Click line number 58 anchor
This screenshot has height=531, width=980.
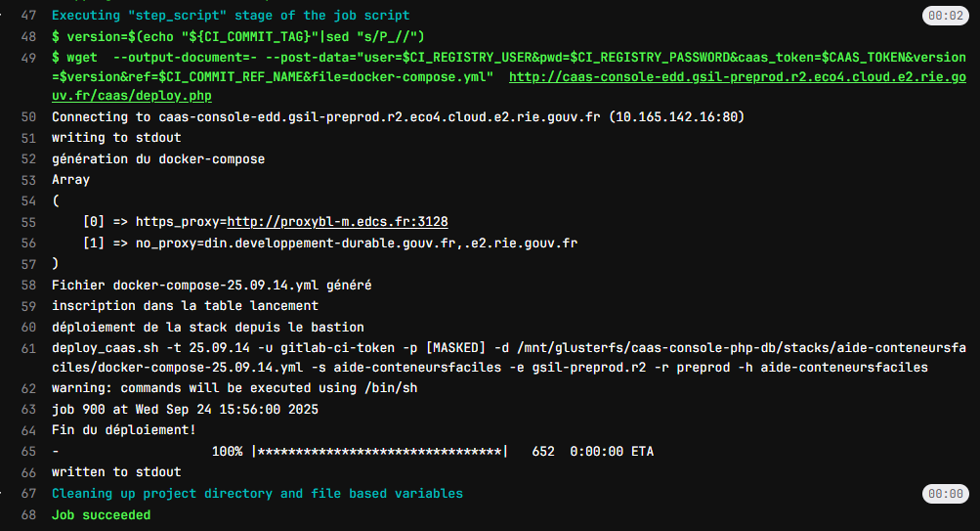(28, 286)
